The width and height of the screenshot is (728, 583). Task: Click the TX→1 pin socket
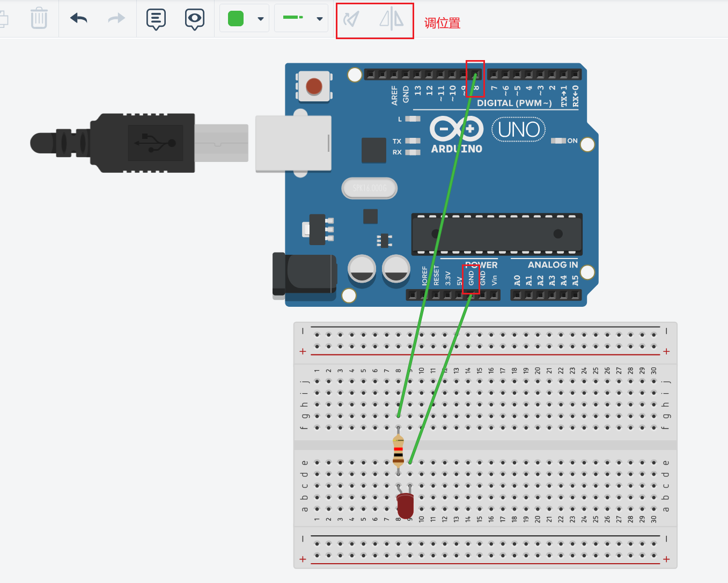click(564, 75)
